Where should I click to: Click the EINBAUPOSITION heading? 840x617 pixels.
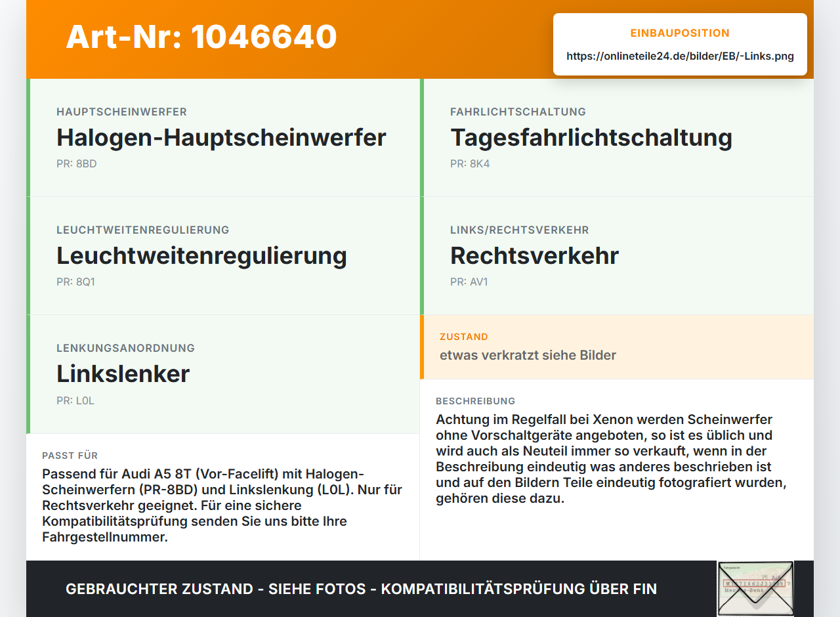(680, 33)
